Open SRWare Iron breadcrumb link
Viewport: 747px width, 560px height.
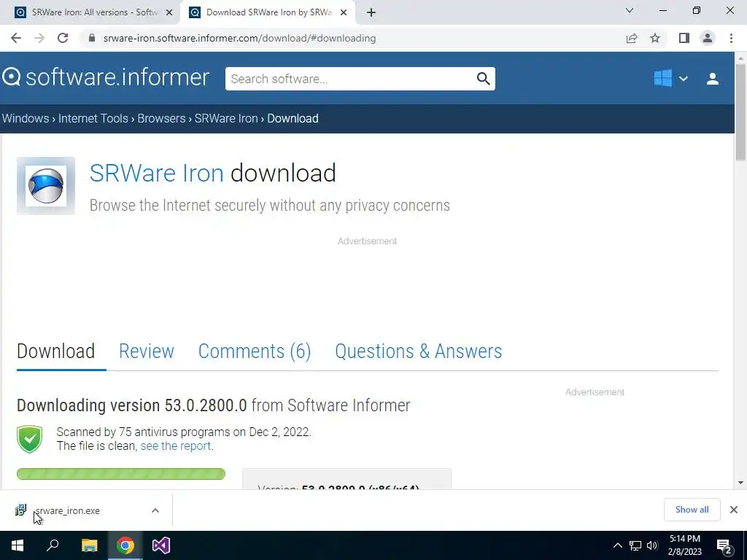pos(226,119)
